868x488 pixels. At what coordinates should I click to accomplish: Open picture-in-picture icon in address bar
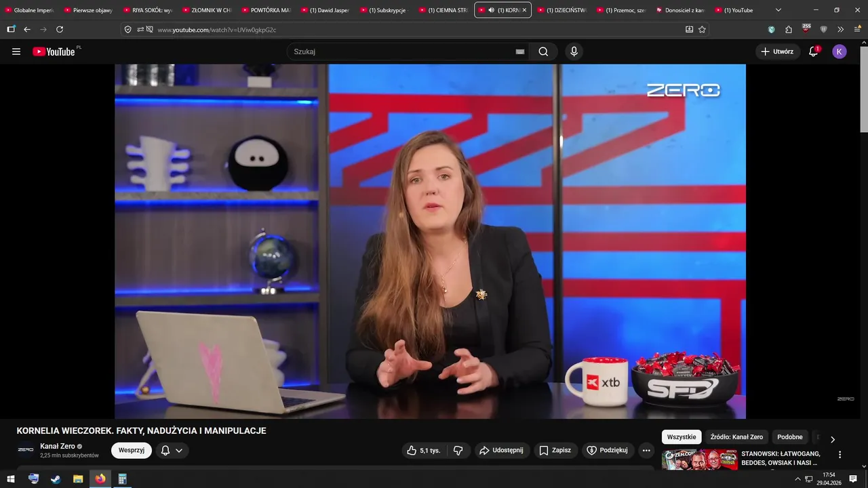click(x=689, y=29)
